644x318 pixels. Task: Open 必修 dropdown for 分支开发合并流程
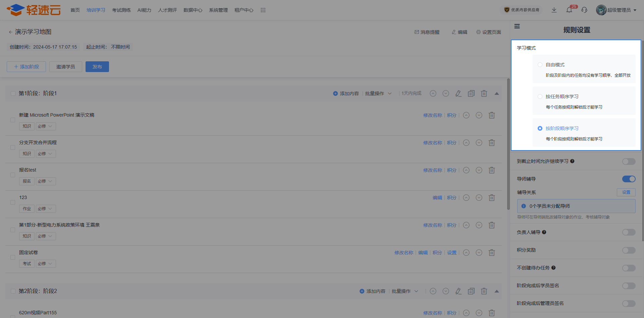[x=46, y=154]
